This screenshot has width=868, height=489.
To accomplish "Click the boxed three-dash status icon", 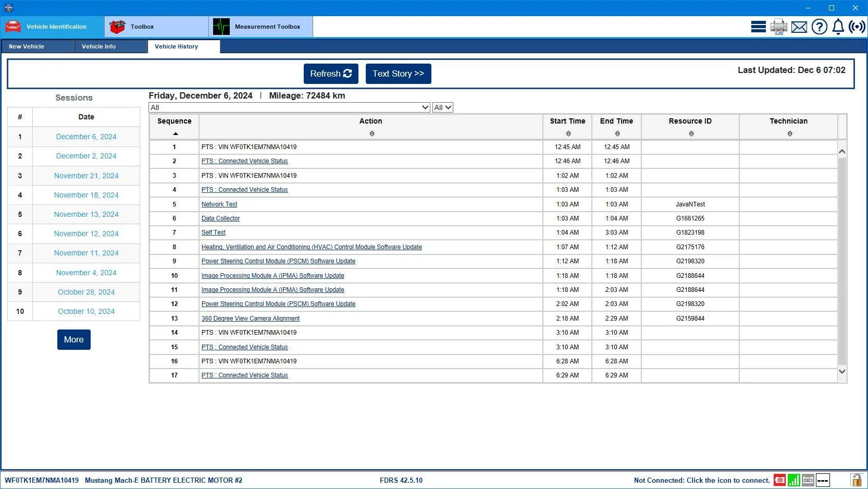I will pyautogui.click(x=823, y=480).
